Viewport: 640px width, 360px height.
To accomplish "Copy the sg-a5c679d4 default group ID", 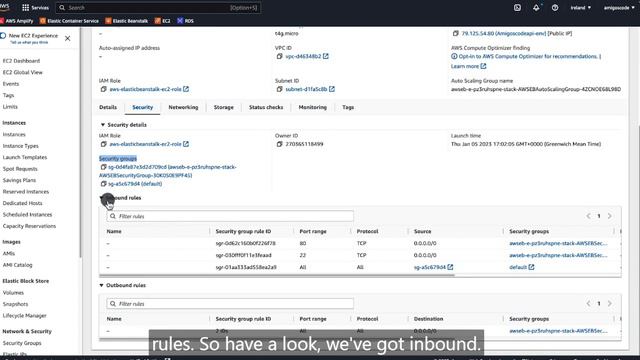I will coord(103,184).
